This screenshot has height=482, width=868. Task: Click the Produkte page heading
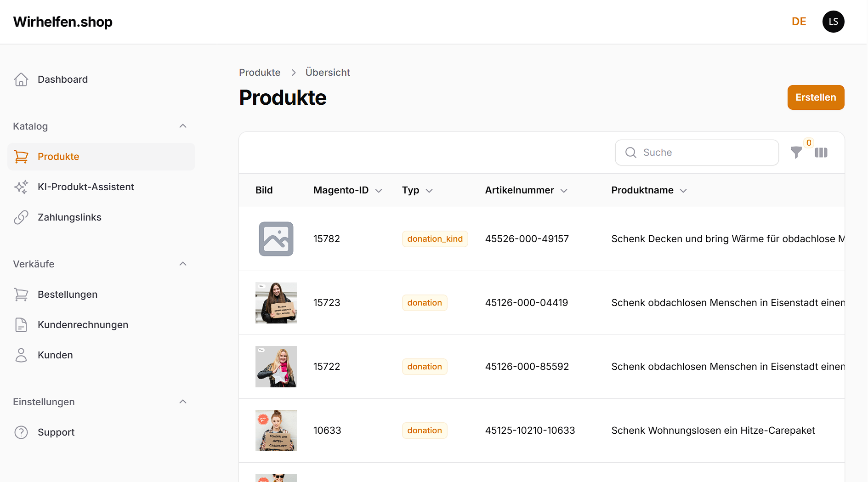click(283, 97)
